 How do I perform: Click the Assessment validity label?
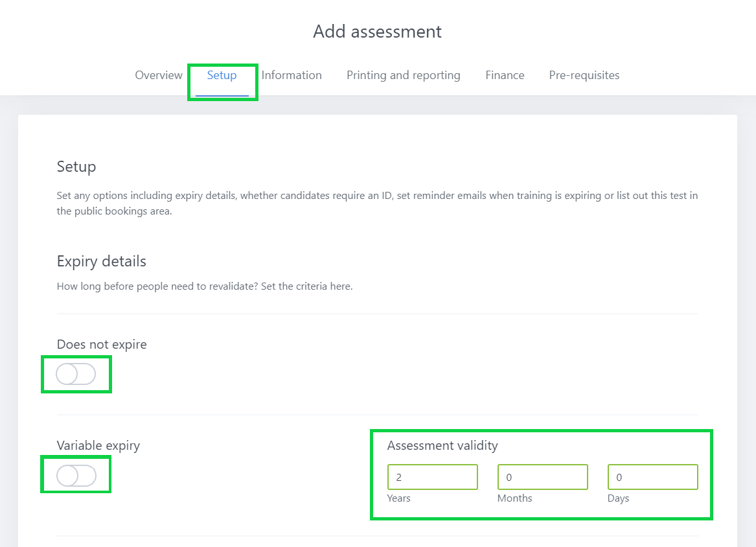coord(442,445)
